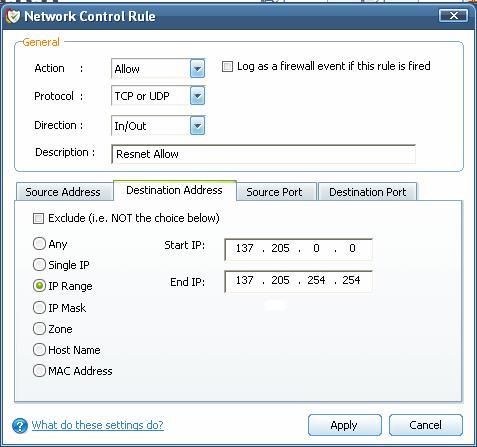Viewport: 477px width, 447px height.
Task: Select the IP Mask radio button
Action: coord(39,307)
